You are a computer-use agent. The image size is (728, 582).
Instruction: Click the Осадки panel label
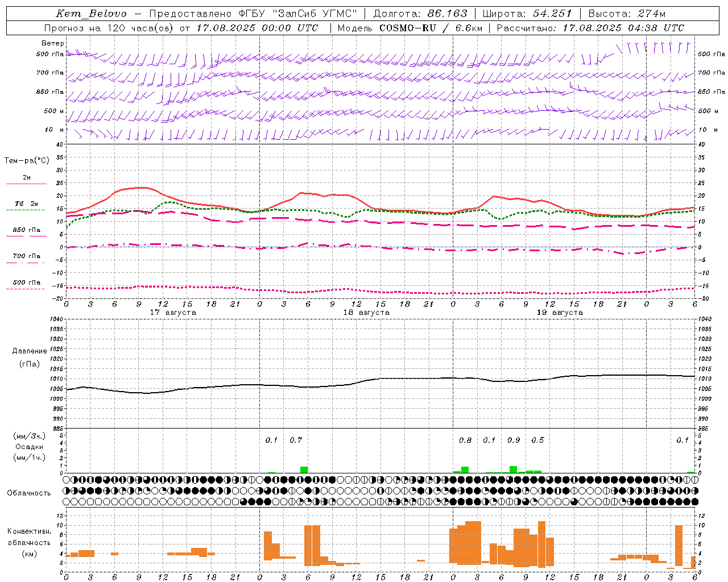tap(29, 447)
